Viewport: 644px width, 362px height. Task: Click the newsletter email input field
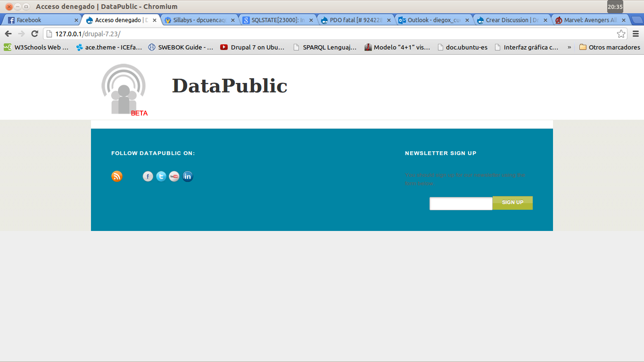pos(461,203)
